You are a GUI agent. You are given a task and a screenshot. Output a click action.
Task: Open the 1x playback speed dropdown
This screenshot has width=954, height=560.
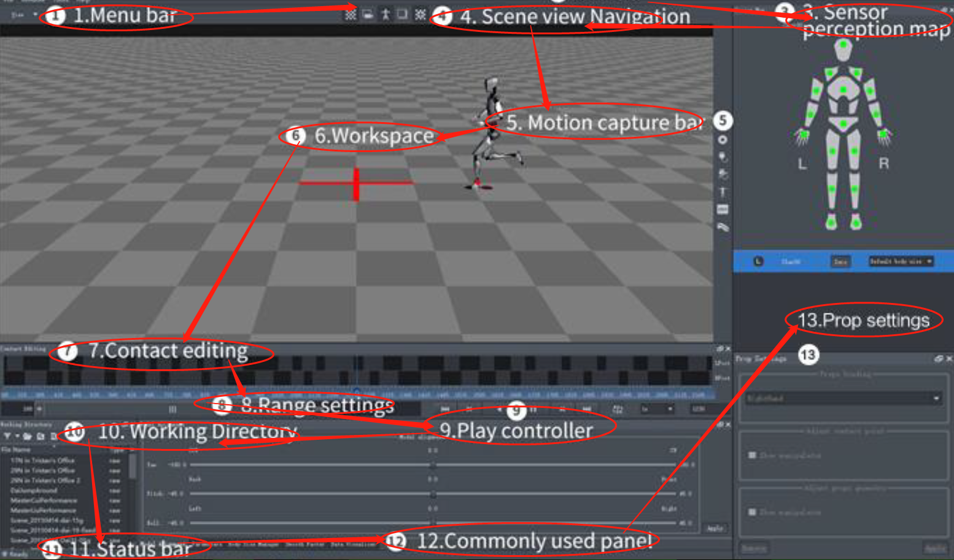tap(657, 409)
